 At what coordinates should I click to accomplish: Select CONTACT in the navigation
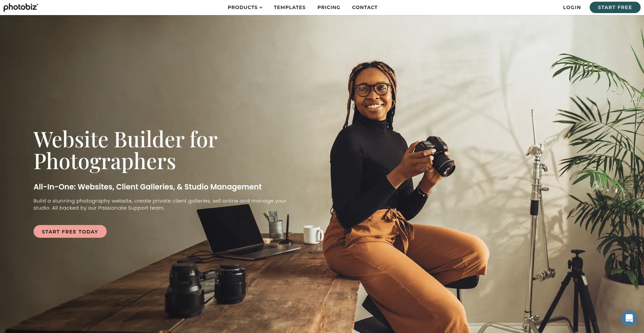[365, 7]
